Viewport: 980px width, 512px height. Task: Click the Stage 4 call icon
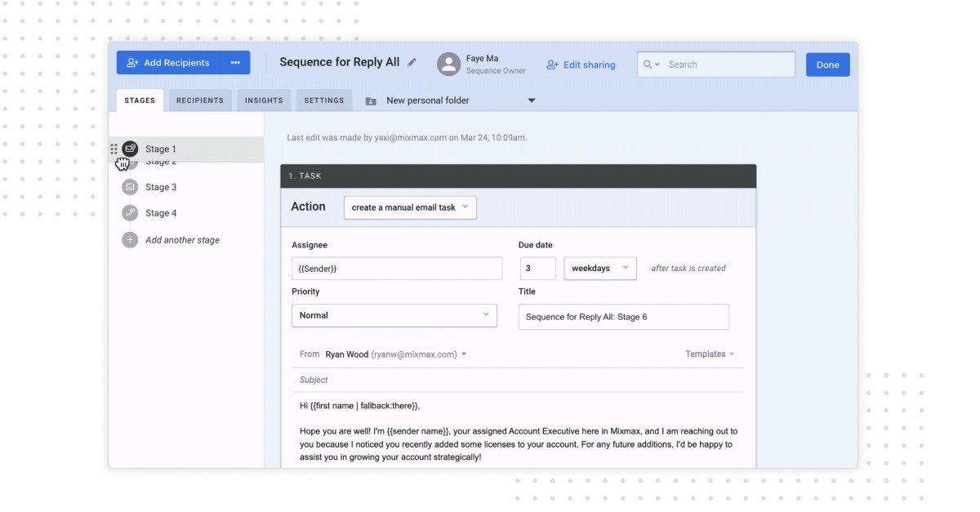coord(131,213)
